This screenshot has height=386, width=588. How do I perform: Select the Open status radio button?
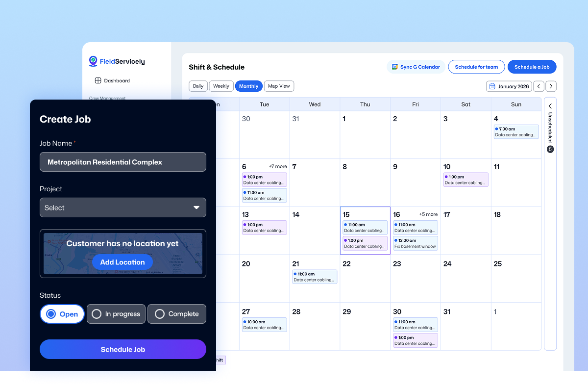pyautogui.click(x=52, y=314)
